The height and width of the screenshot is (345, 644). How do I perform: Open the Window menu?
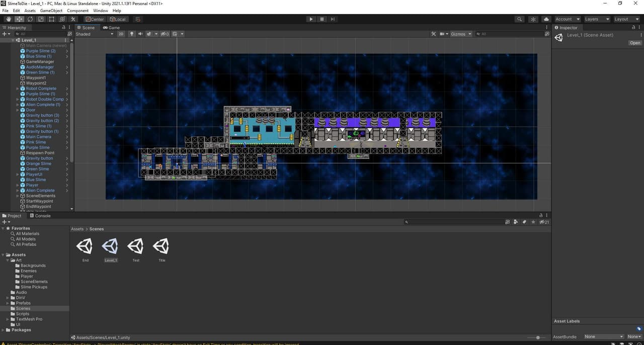101,11
